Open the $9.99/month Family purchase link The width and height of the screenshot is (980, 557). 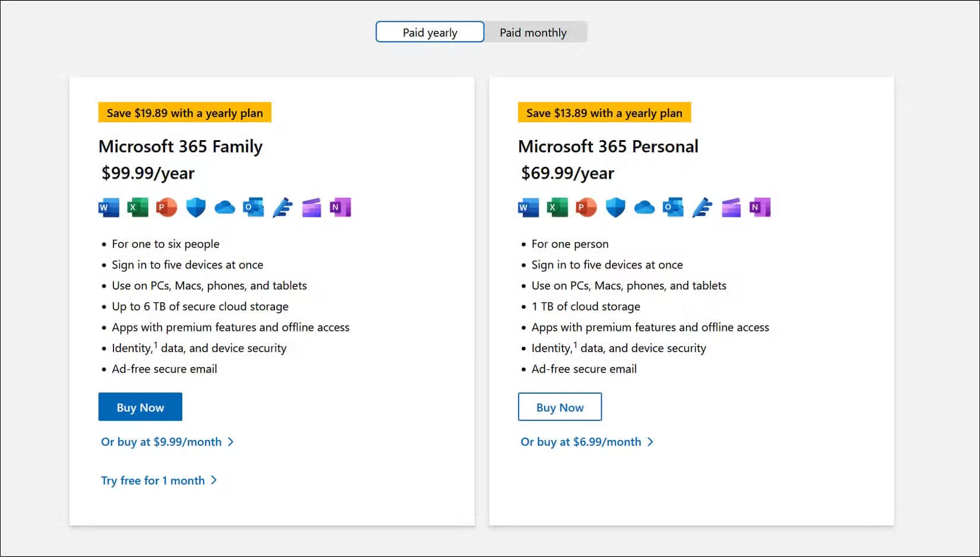[167, 442]
